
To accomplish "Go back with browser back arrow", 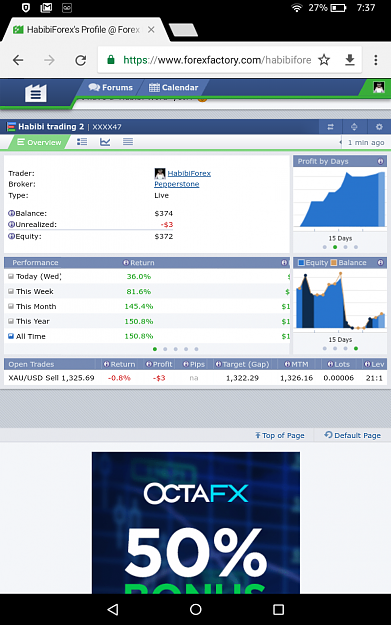I will (x=18, y=60).
